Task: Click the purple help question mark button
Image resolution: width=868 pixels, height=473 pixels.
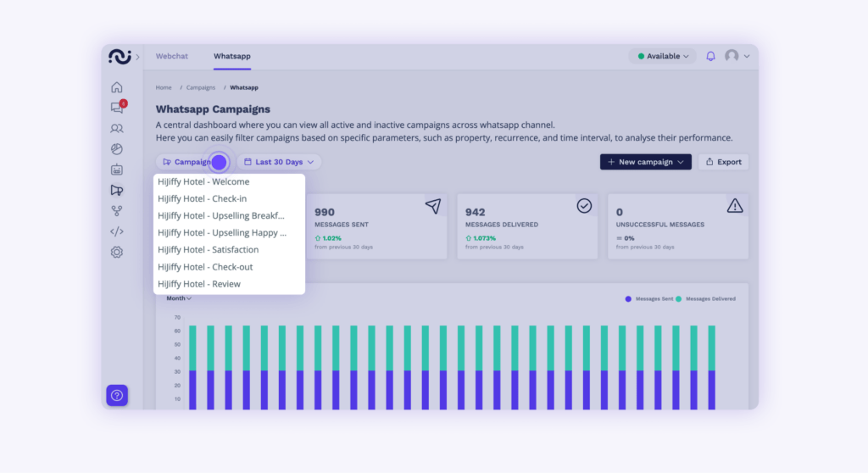Action: coord(117,395)
